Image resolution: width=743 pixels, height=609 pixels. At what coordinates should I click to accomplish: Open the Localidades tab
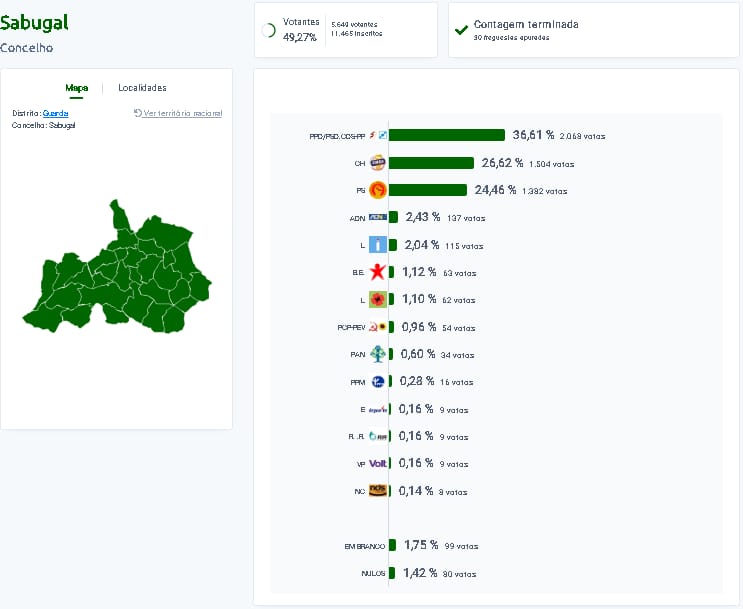142,88
